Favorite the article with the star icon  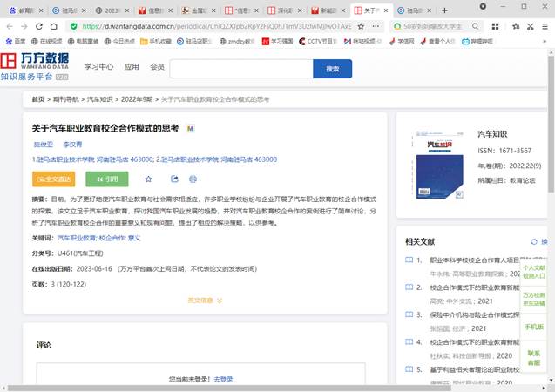[149, 179]
